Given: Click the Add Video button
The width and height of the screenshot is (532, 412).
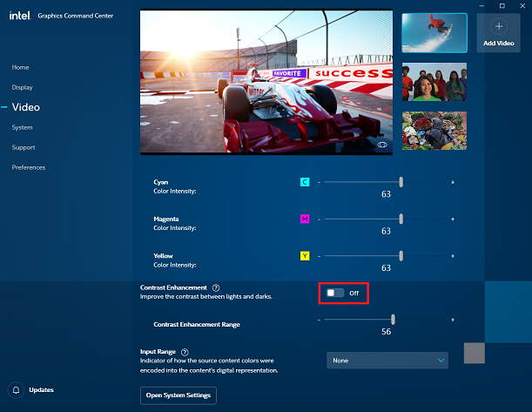Looking at the screenshot, I should click(498, 33).
